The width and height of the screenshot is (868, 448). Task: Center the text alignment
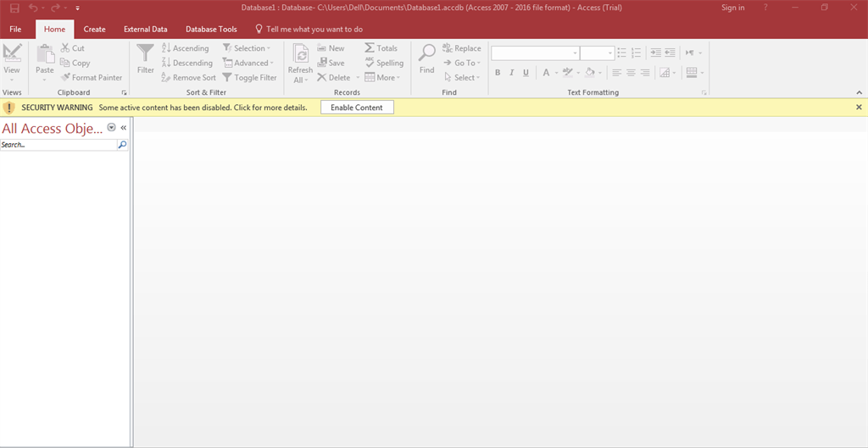coord(631,73)
